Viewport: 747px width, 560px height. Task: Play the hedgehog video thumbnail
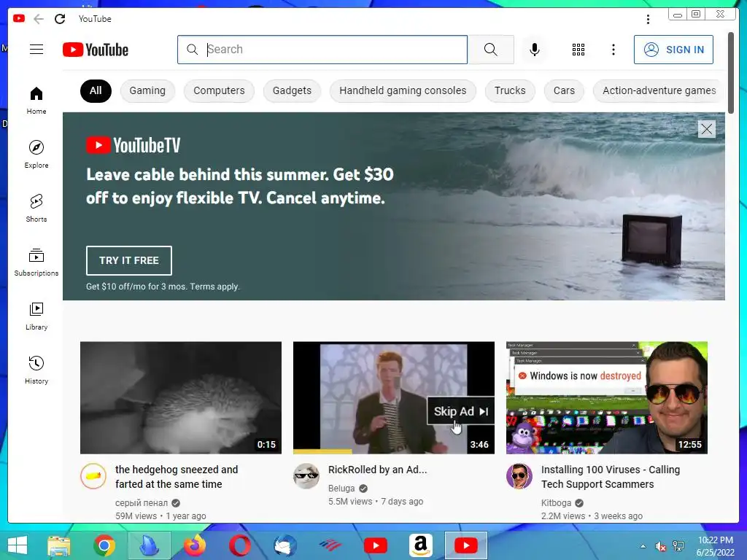click(x=181, y=397)
